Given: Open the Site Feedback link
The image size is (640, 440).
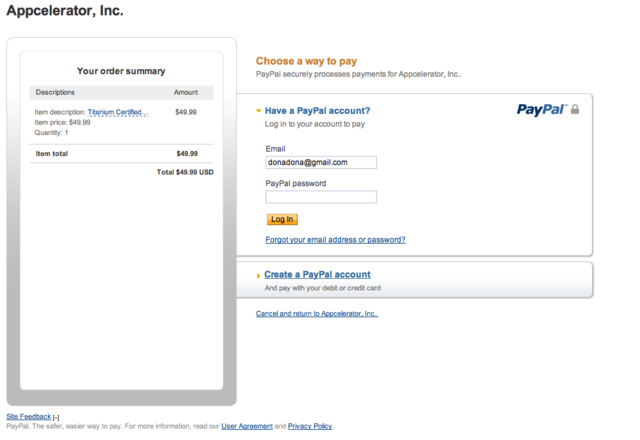Looking at the screenshot, I should pyautogui.click(x=28, y=416).
